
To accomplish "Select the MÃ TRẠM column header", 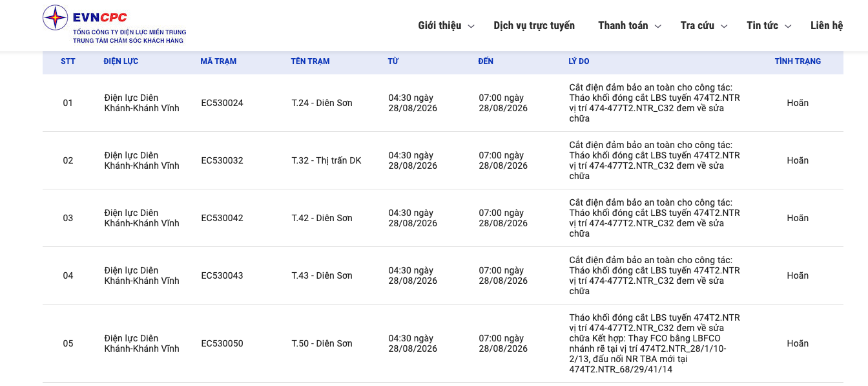I will coord(218,61).
